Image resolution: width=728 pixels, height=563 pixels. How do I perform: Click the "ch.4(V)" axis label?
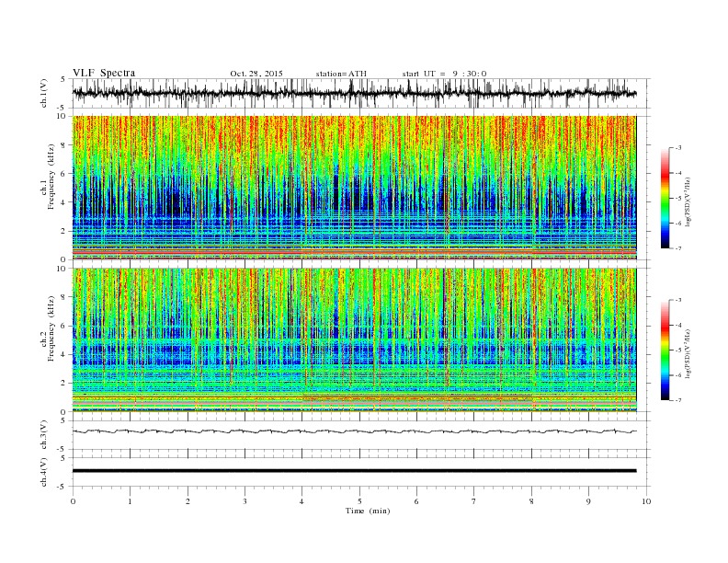44,472
